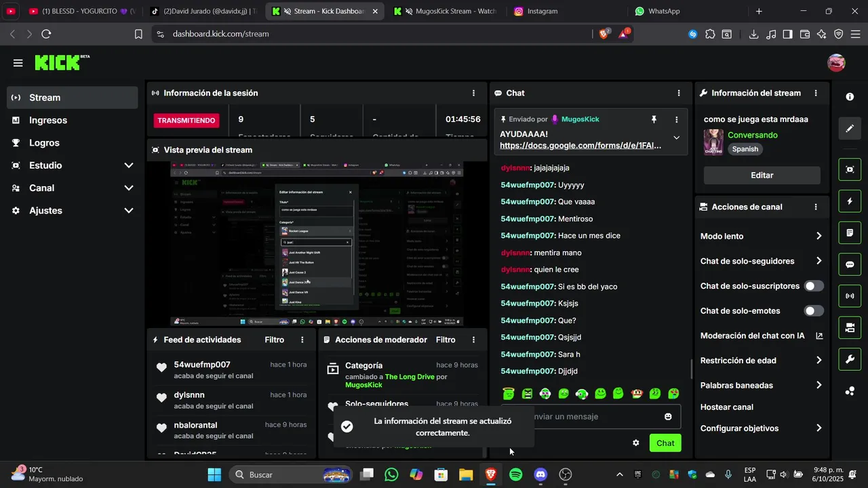Viewport: 868px width, 488px height.
Task: Click the Windows Start button
Action: [214, 474]
